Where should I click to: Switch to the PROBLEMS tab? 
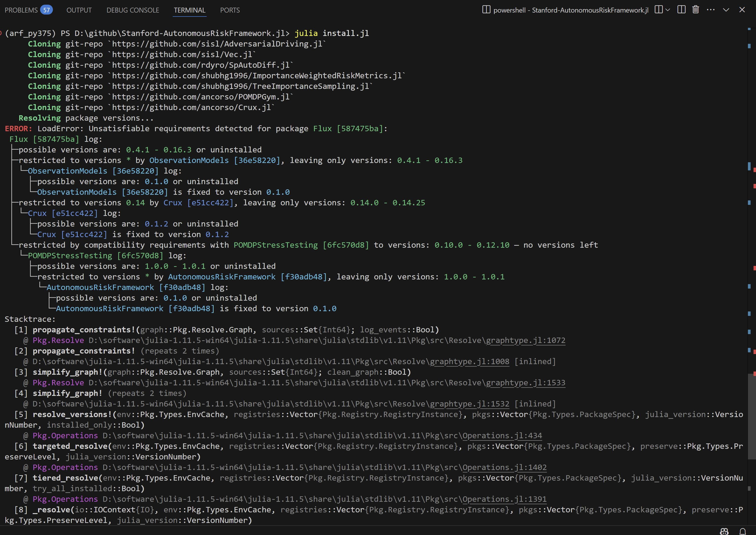point(21,10)
